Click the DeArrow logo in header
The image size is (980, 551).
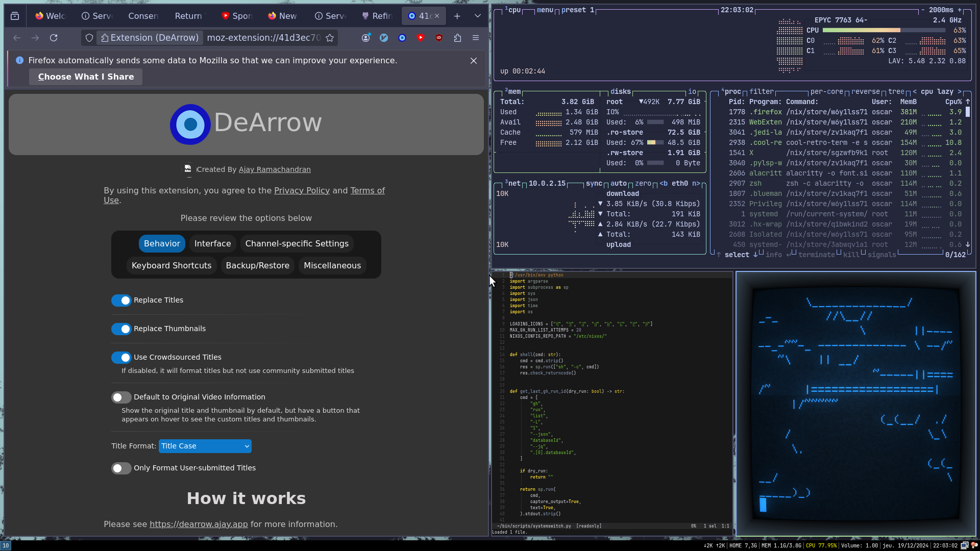(x=190, y=124)
